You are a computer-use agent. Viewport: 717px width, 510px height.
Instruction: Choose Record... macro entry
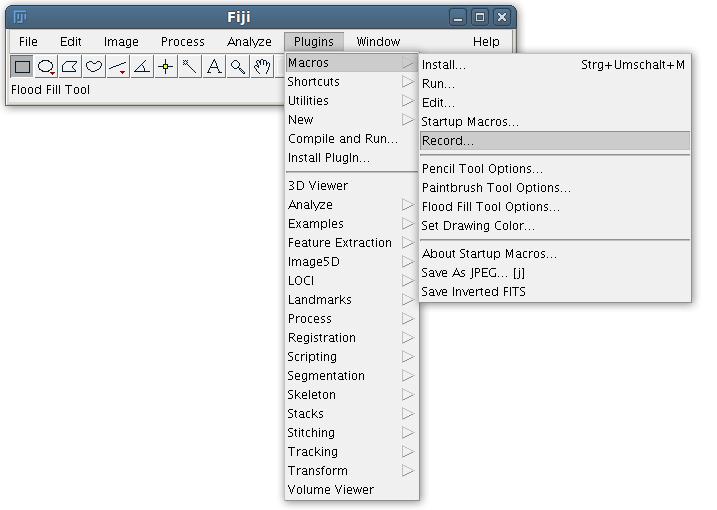(x=555, y=141)
